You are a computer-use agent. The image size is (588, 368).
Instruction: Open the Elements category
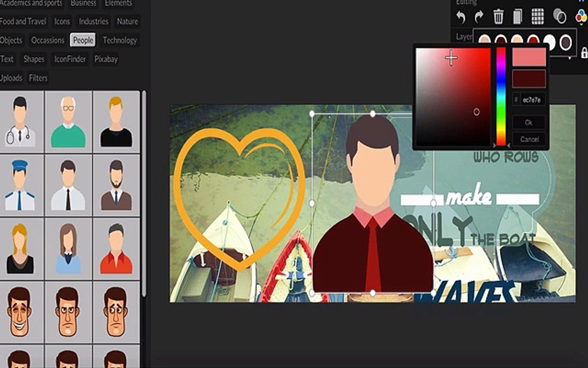tap(118, 4)
